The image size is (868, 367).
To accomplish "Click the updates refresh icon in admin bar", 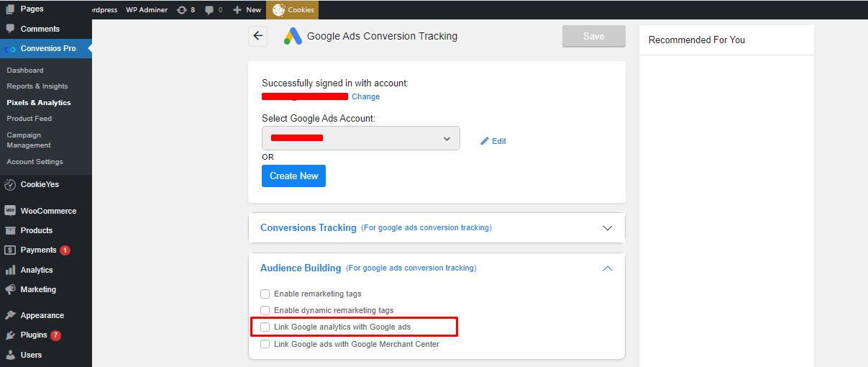I will (181, 10).
